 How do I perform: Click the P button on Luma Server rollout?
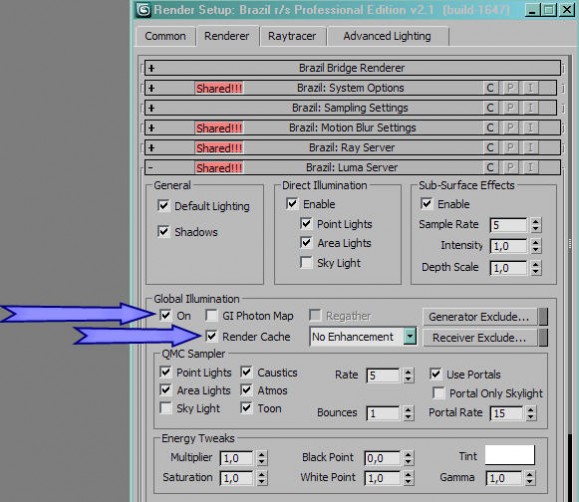[510, 168]
